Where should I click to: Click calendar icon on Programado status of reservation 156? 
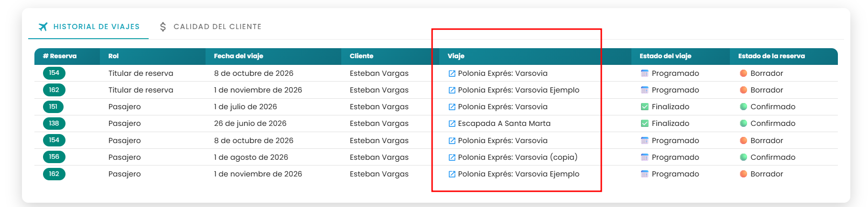(644, 157)
